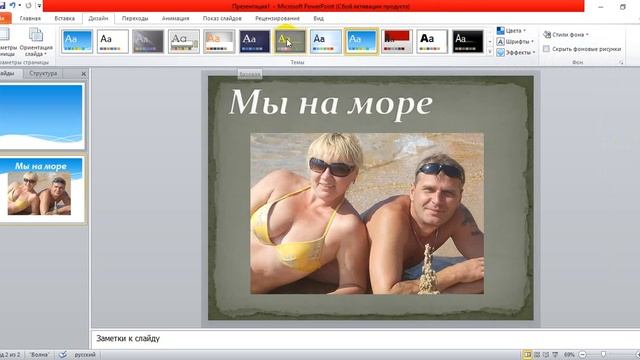640x360 pixels.
Task: Open the Вставка ribbon tab
Action: (x=64, y=18)
